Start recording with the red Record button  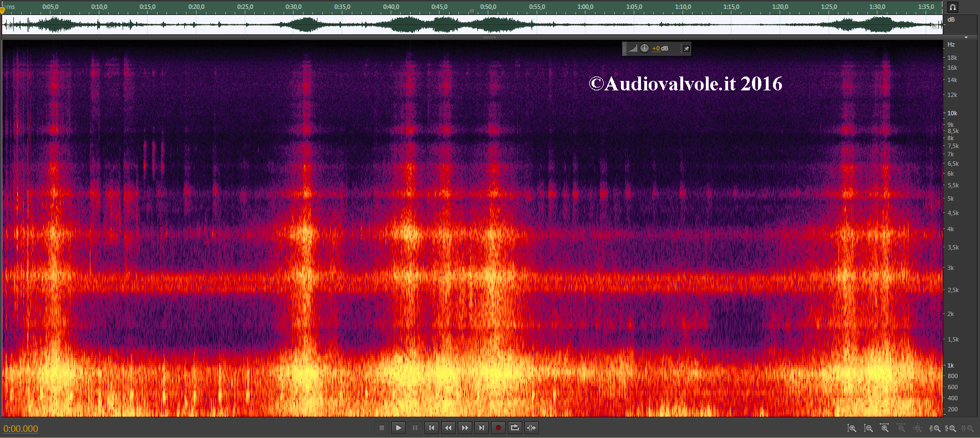coord(498,427)
